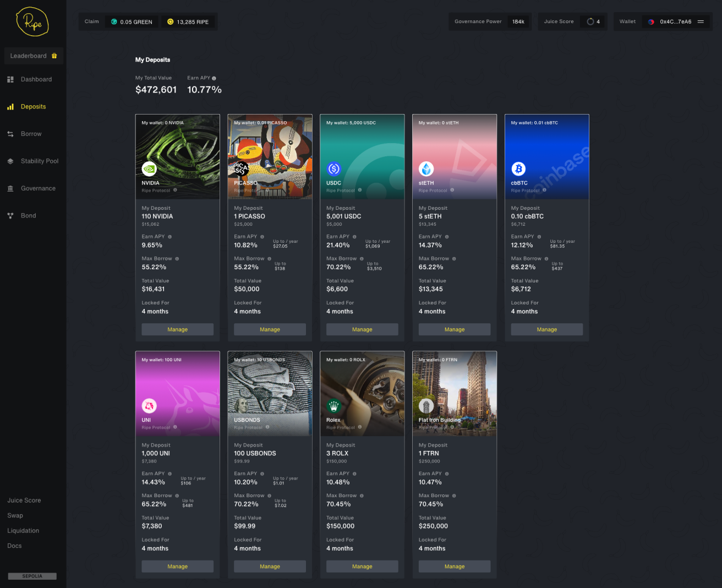Click the Juice Score gauge icon
This screenshot has width=722, height=588.
click(x=590, y=22)
